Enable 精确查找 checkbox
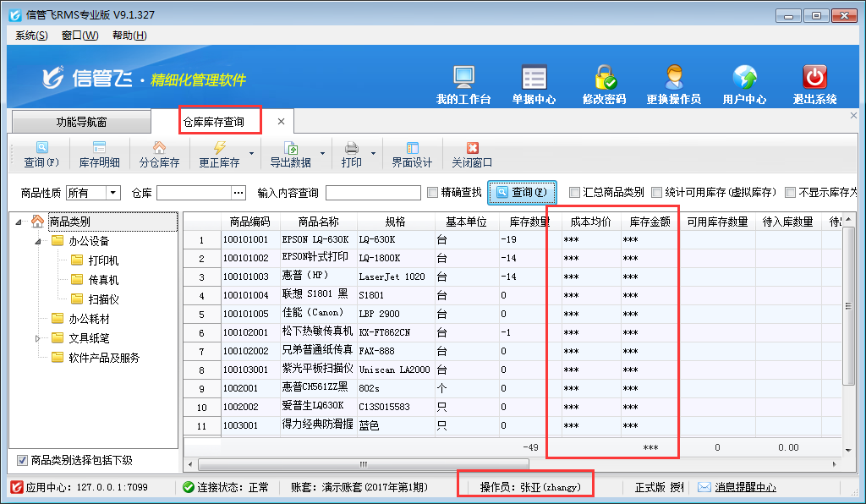The width and height of the screenshot is (866, 504). click(434, 193)
